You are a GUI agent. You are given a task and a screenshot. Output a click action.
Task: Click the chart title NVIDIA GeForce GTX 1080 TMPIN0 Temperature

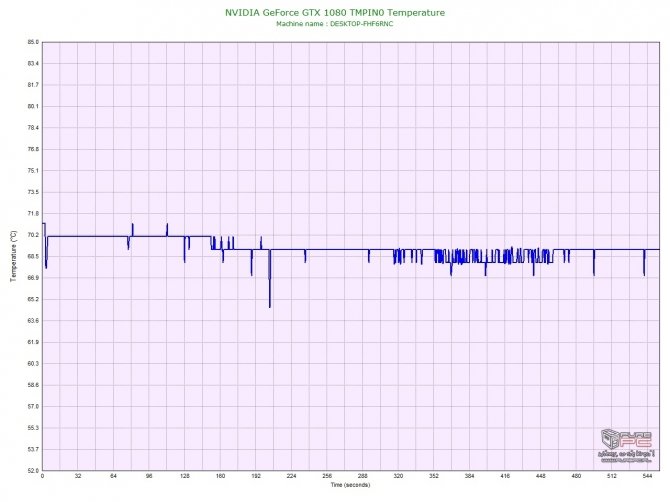pyautogui.click(x=335, y=13)
